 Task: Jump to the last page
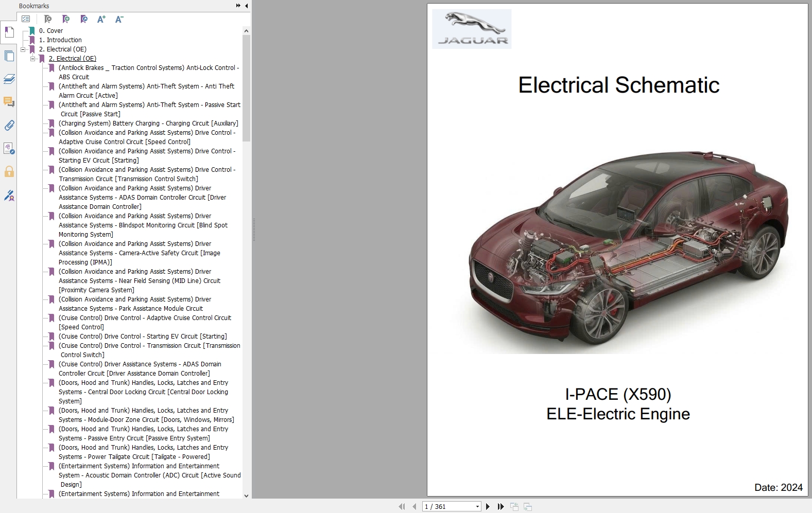pos(500,507)
